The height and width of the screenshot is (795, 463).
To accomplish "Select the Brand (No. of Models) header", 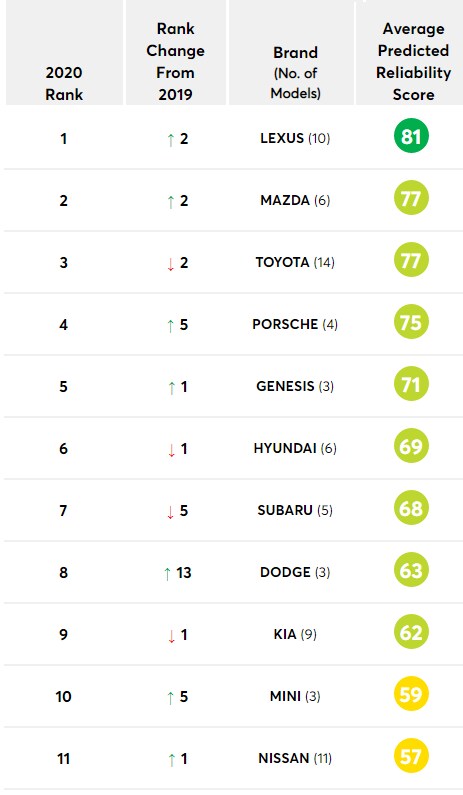I will pos(296,73).
